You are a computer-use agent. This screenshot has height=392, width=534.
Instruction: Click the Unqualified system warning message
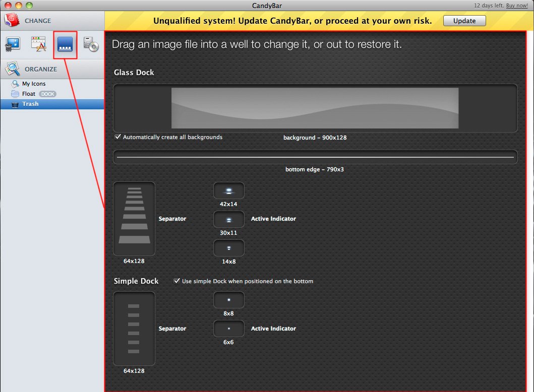click(x=292, y=21)
